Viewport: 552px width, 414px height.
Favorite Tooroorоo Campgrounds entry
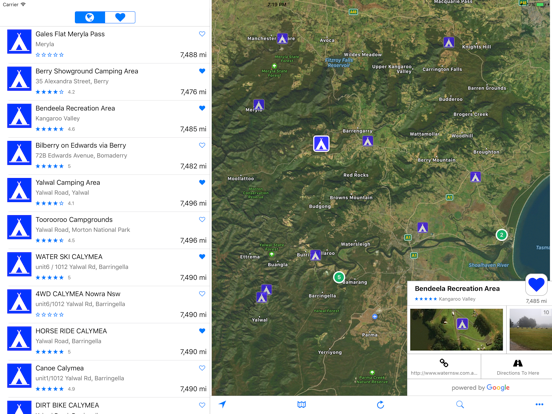tap(202, 219)
